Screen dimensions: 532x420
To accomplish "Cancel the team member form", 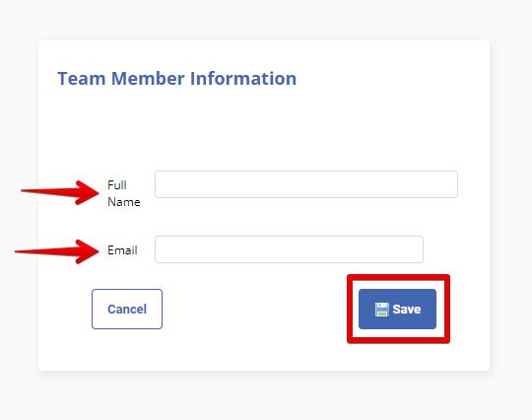I will [x=127, y=309].
